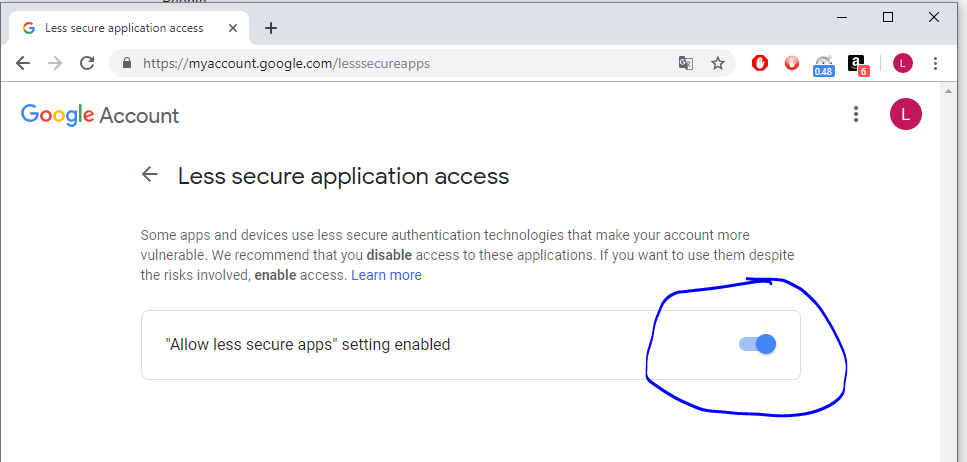Click the address bar URL field
This screenshot has width=967, height=462.
(x=400, y=63)
